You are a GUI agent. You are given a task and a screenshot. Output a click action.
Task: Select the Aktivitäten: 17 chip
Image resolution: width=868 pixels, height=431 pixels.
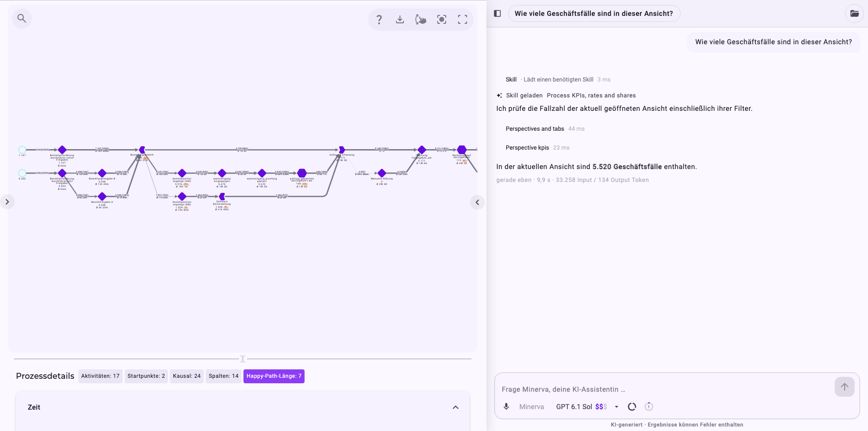click(x=100, y=376)
